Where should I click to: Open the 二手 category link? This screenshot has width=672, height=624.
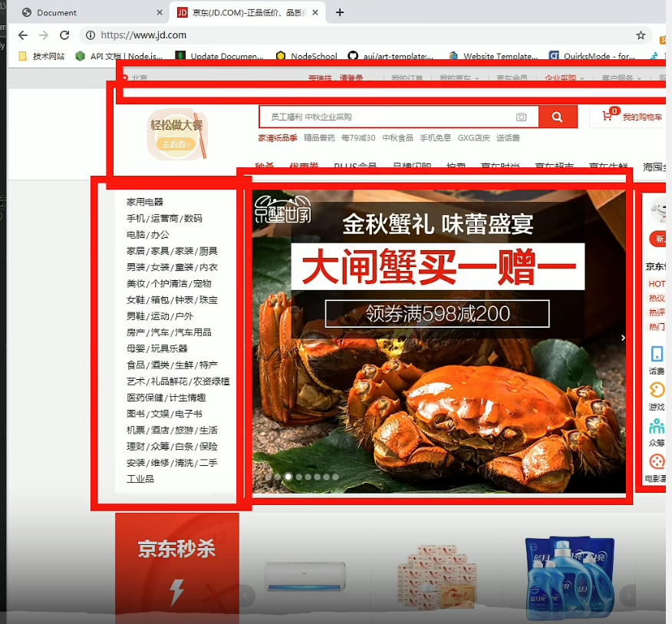click(x=209, y=463)
